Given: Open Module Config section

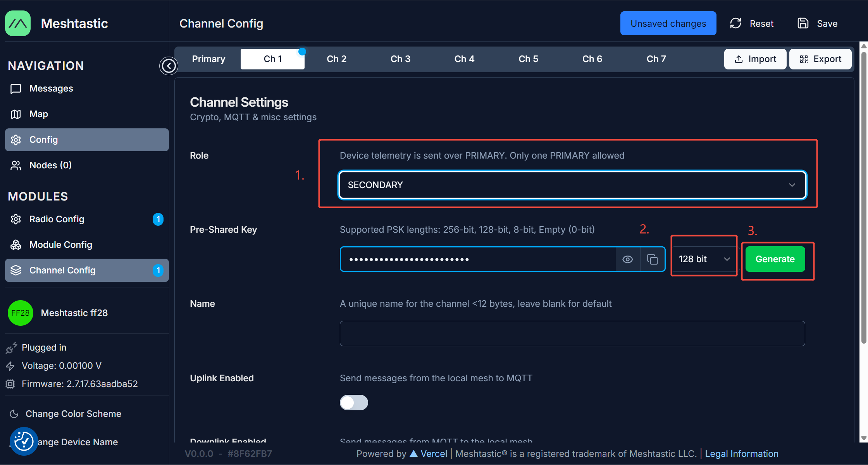Looking at the screenshot, I should (x=60, y=245).
